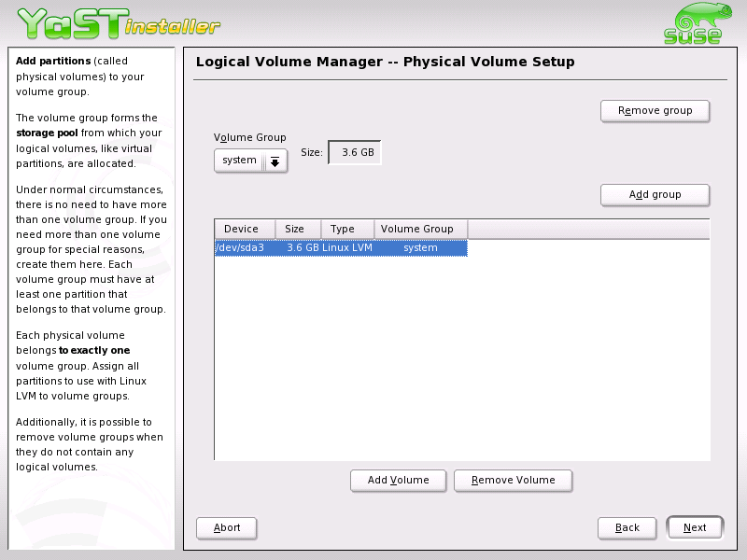
Task: Click Add Volume
Action: click(x=398, y=480)
